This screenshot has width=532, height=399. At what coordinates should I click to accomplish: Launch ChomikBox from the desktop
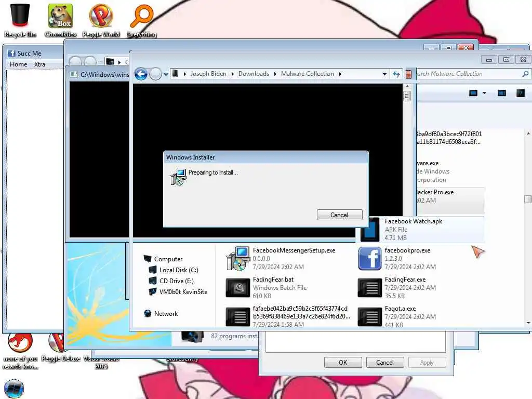point(60,20)
